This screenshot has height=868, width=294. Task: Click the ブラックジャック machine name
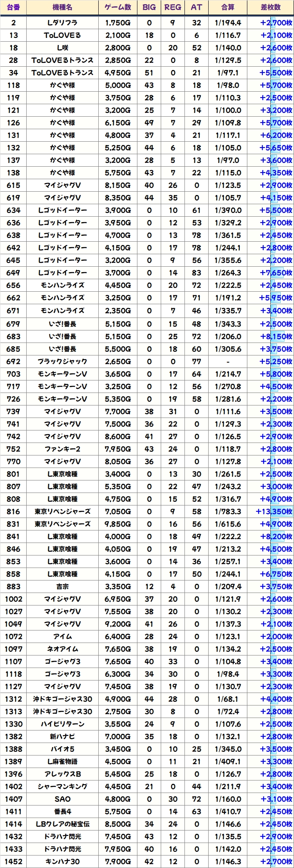(x=62, y=361)
